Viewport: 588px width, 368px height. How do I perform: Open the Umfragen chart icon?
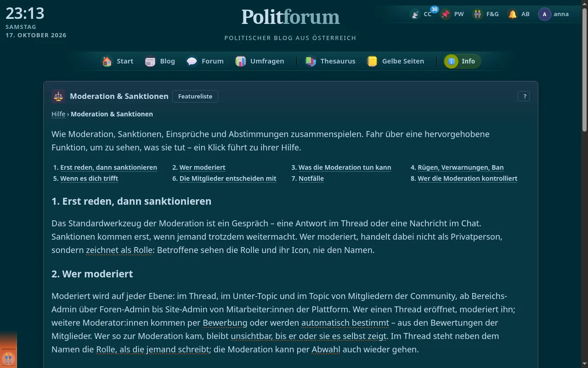click(241, 61)
